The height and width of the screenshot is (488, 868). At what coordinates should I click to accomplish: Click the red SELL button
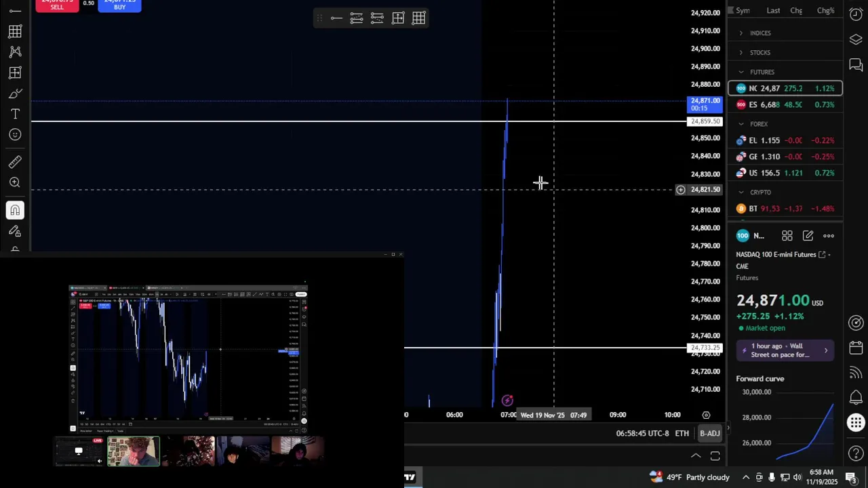[57, 5]
